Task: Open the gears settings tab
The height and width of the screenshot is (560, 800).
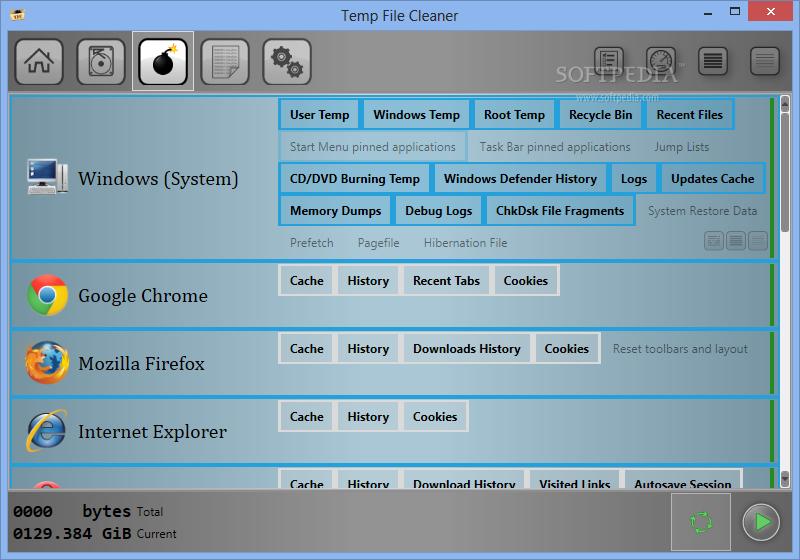Action: click(287, 62)
